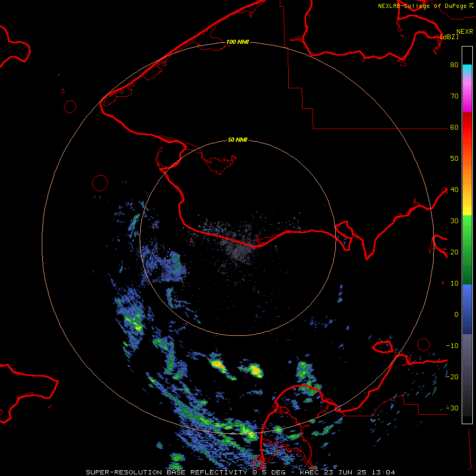
Task: Select the -30 value on the dBZ scale
Action: (452, 408)
